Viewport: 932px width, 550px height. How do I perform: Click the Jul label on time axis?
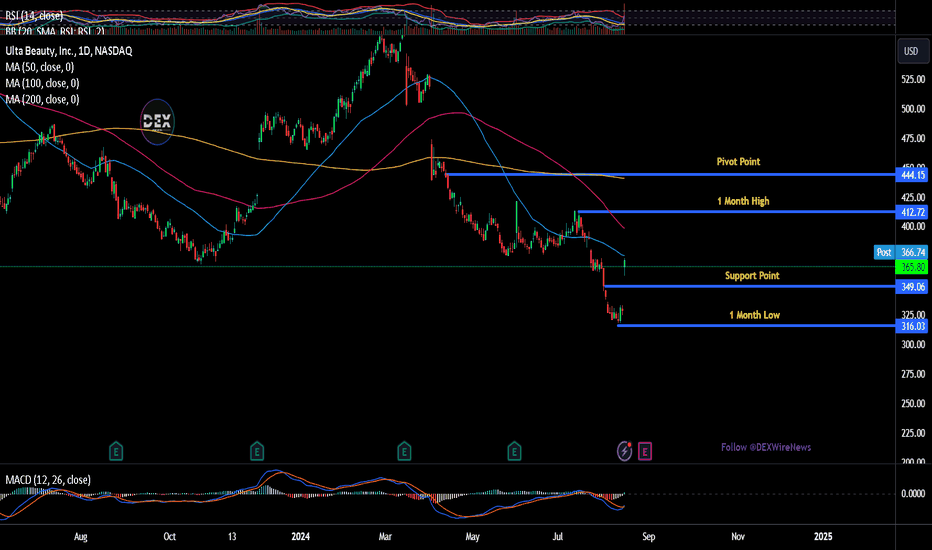(x=558, y=536)
